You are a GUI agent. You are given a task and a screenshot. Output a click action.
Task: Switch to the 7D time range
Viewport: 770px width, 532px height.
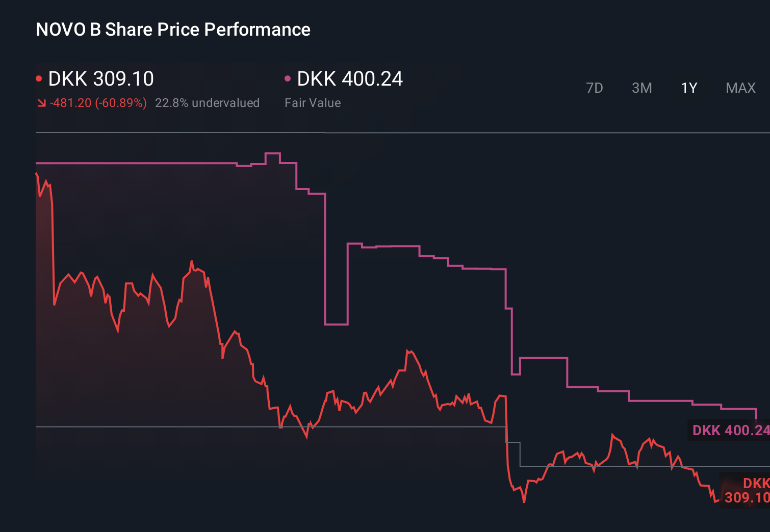(x=595, y=88)
